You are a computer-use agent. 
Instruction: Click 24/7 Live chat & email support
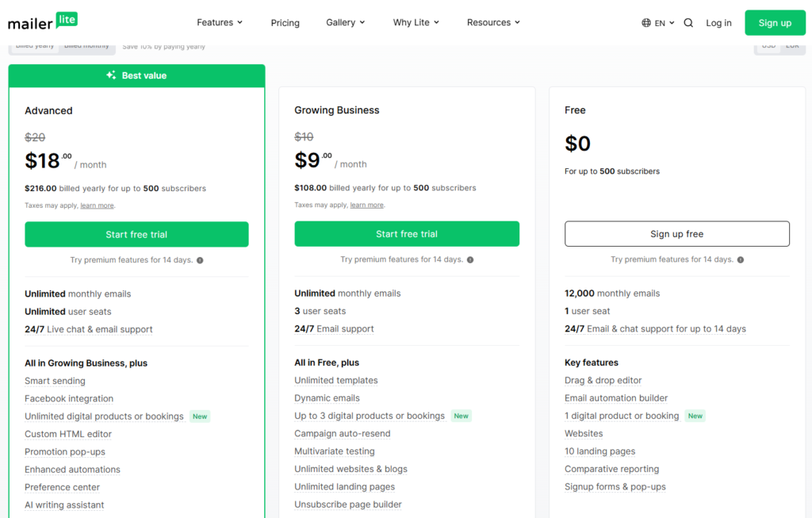pos(89,329)
